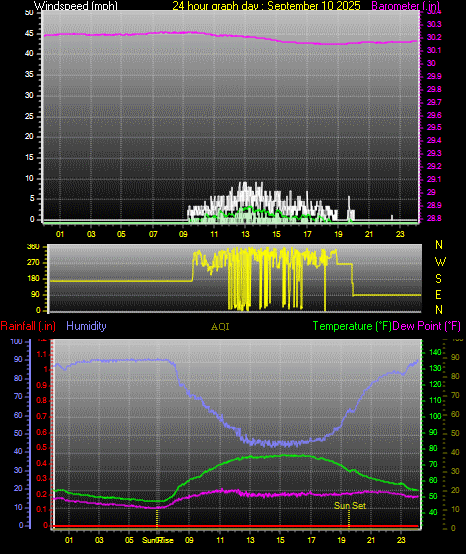Click the "29.9" barometer scale value
The height and width of the screenshot is (554, 466).
pos(434,76)
